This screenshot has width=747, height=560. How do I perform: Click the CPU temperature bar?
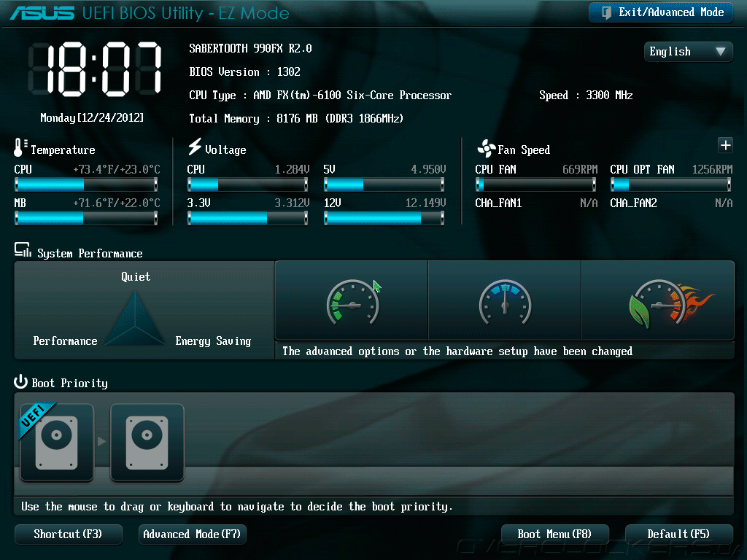coord(86,184)
